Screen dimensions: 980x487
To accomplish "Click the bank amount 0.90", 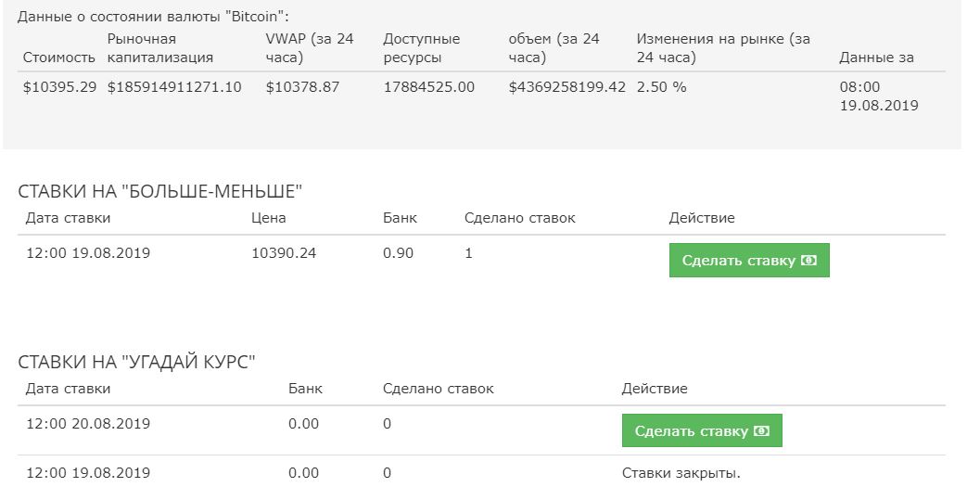I will [x=398, y=253].
